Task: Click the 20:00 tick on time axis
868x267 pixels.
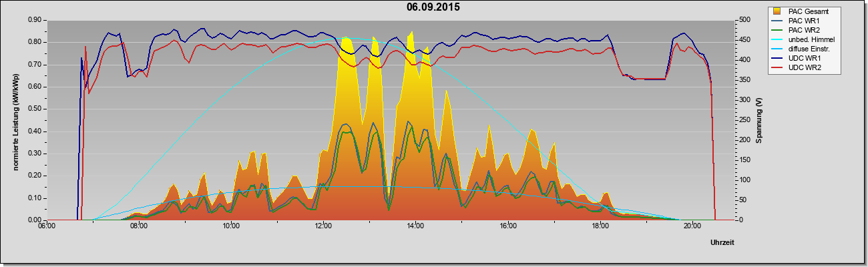Action: [692, 226]
